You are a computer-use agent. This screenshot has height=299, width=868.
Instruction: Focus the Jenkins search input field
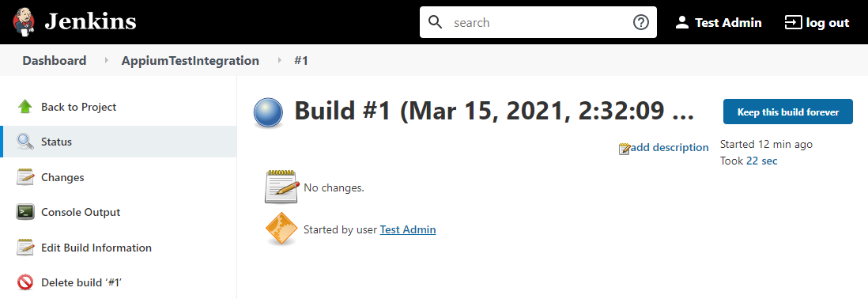point(538,23)
